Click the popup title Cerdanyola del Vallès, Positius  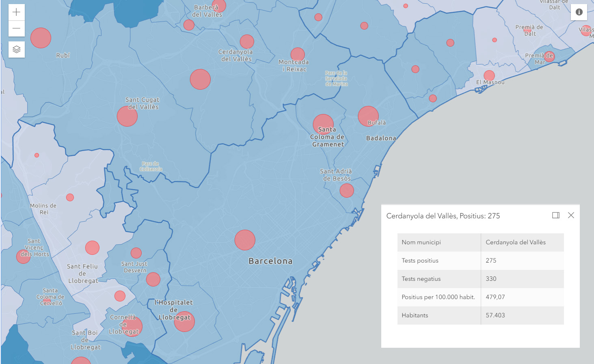pyautogui.click(x=443, y=216)
